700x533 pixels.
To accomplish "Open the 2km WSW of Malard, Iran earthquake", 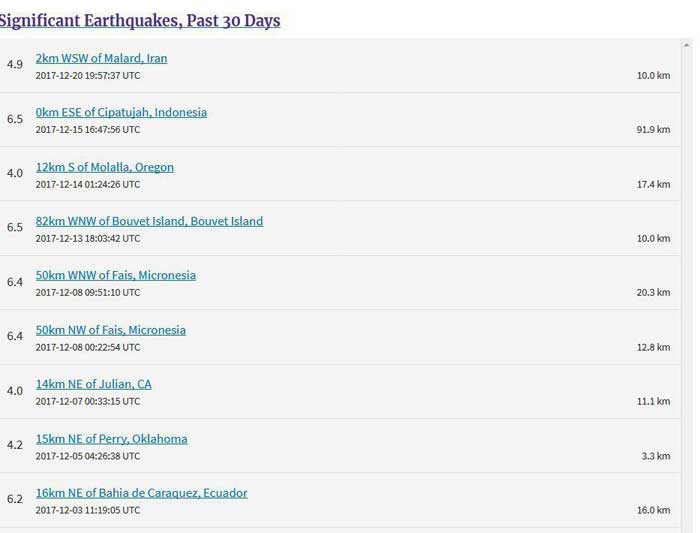I will click(x=101, y=58).
